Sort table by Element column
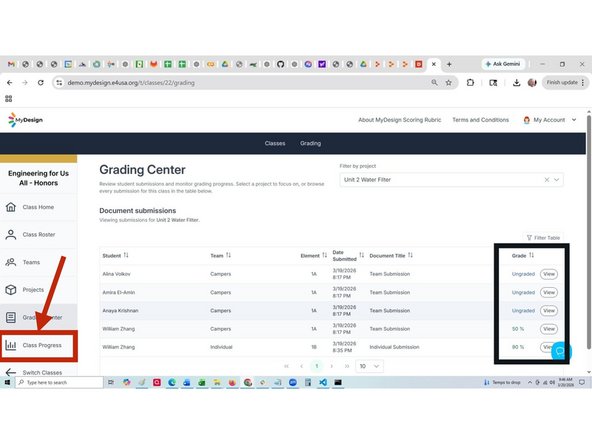Viewport: 592px width, 444px height. pyautogui.click(x=324, y=255)
